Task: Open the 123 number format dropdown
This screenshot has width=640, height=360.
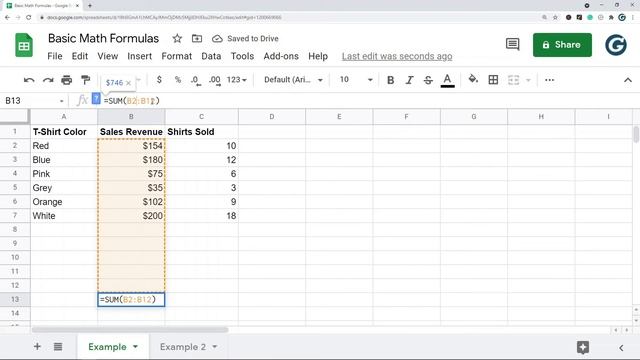Action: coord(237,80)
